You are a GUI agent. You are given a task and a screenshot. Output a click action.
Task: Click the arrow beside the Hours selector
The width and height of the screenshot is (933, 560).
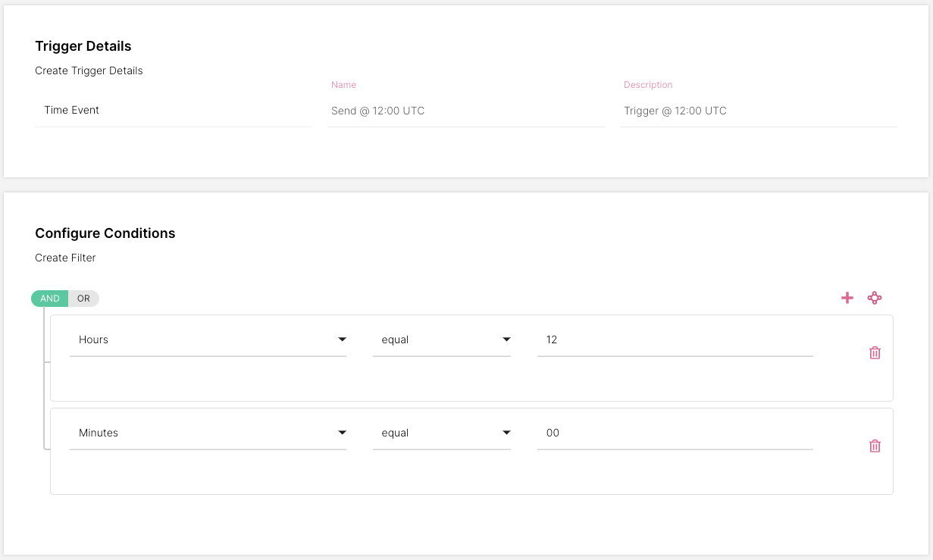342,340
